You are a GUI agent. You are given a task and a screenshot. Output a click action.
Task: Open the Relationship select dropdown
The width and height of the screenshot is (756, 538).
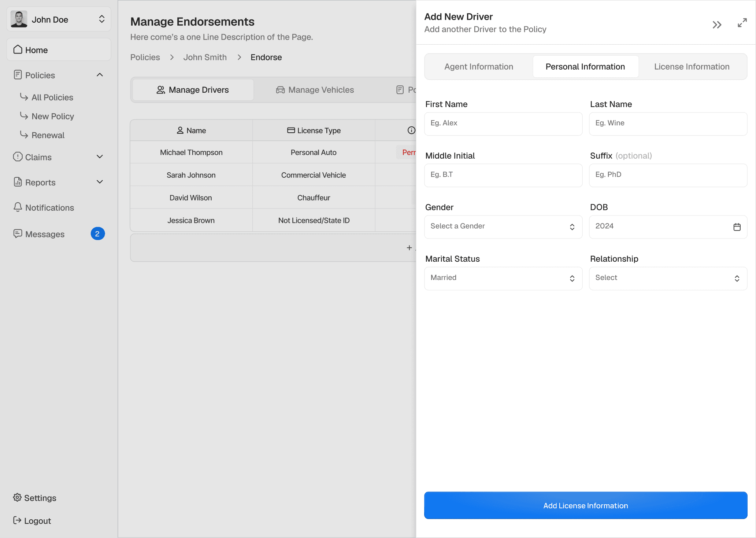[668, 279]
